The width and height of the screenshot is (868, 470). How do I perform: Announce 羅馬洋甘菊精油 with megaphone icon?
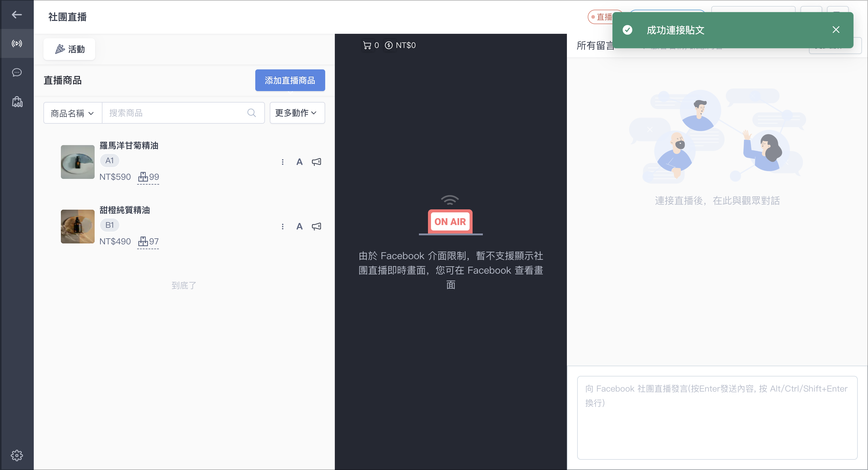point(316,162)
